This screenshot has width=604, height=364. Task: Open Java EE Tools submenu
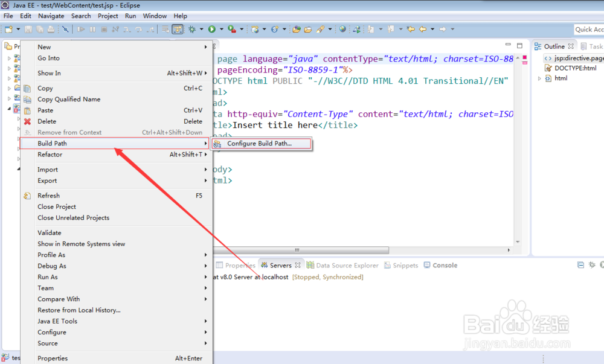(117, 321)
